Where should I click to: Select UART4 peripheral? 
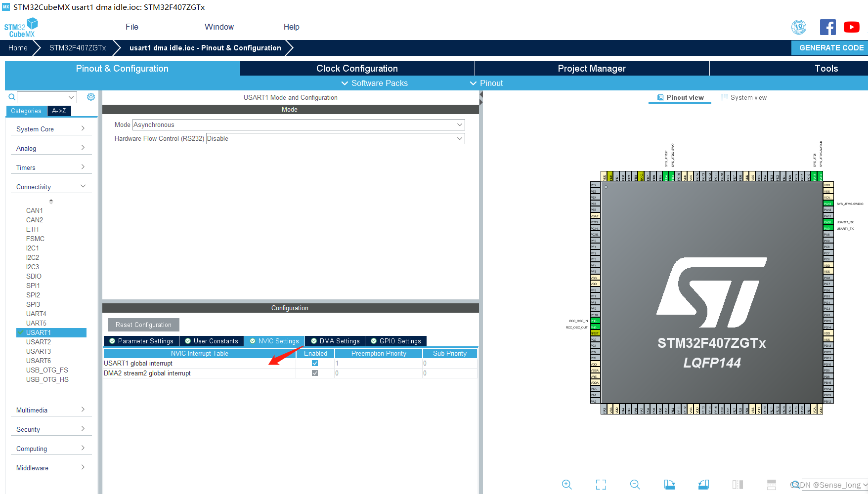point(36,314)
